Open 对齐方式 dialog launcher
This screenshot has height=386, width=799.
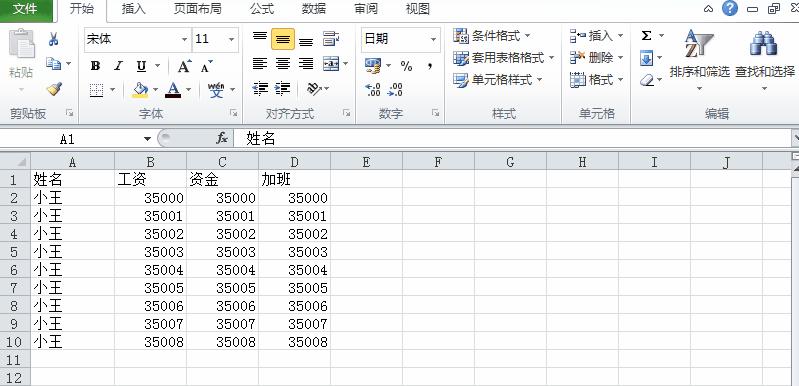[x=347, y=113]
